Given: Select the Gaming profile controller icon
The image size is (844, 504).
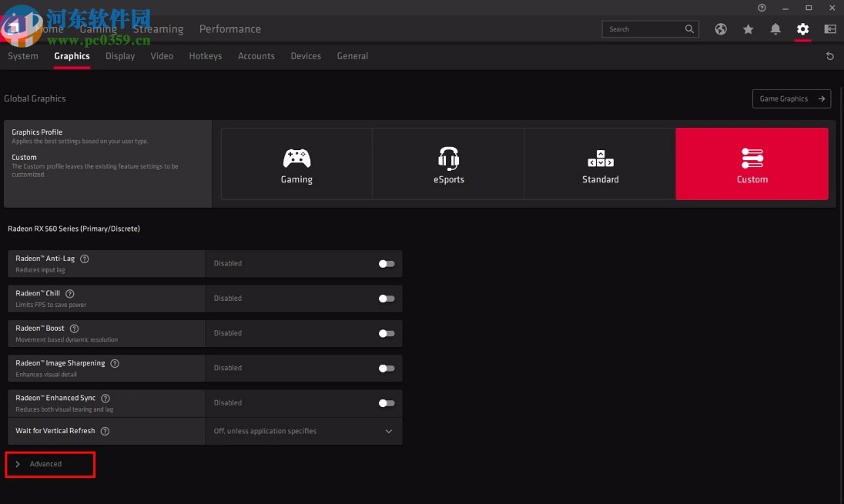Looking at the screenshot, I should (x=296, y=157).
